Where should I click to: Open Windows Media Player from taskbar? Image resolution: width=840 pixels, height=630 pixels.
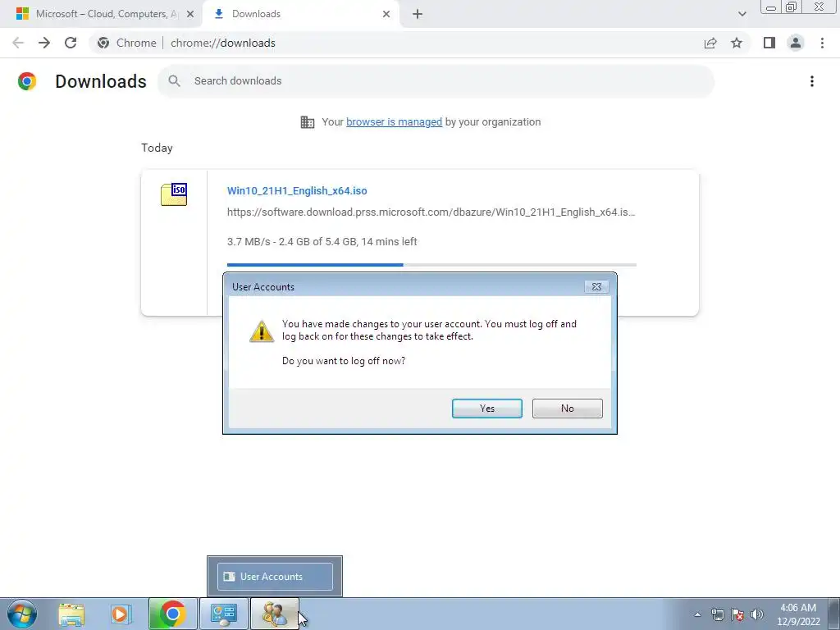click(x=121, y=614)
